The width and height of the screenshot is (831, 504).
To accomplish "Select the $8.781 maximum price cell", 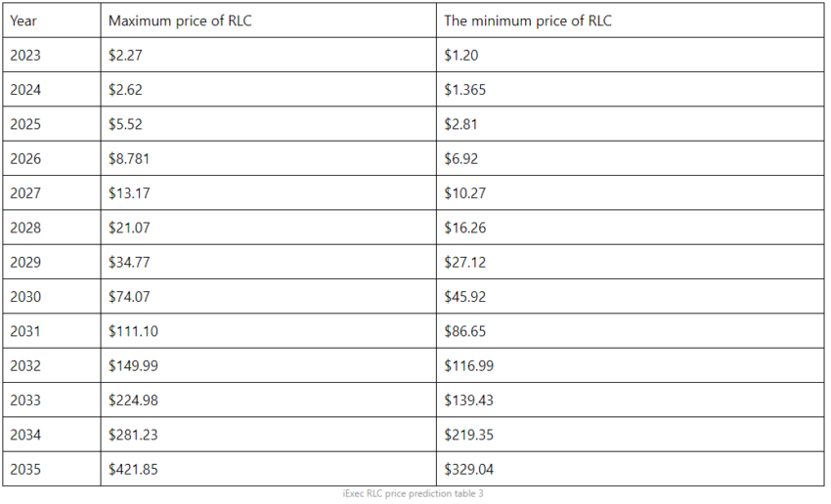I will point(269,158).
